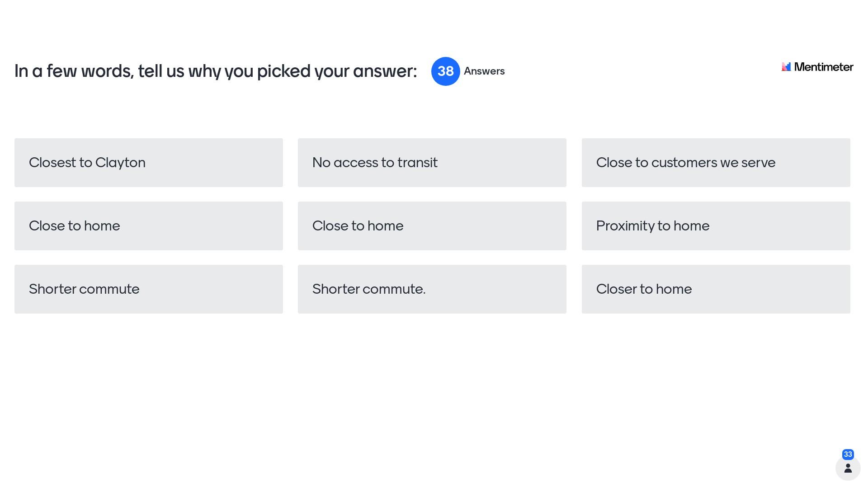Select the Proximity to home response
Image resolution: width=868 pixels, height=488 pixels.
point(716,226)
